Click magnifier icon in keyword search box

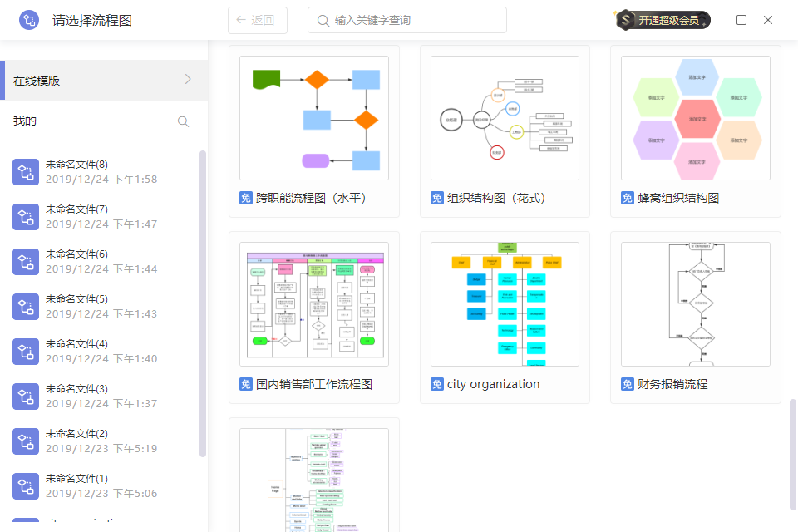point(323,21)
